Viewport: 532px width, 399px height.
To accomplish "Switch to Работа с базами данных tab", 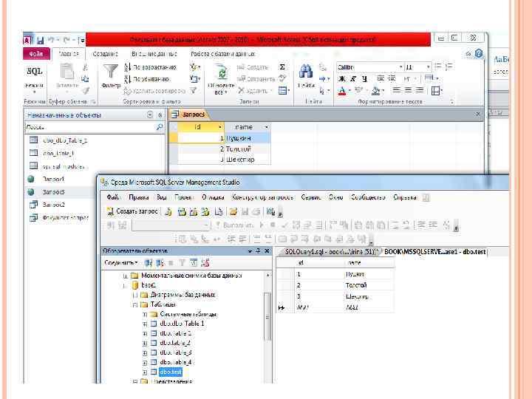I will click(x=222, y=54).
